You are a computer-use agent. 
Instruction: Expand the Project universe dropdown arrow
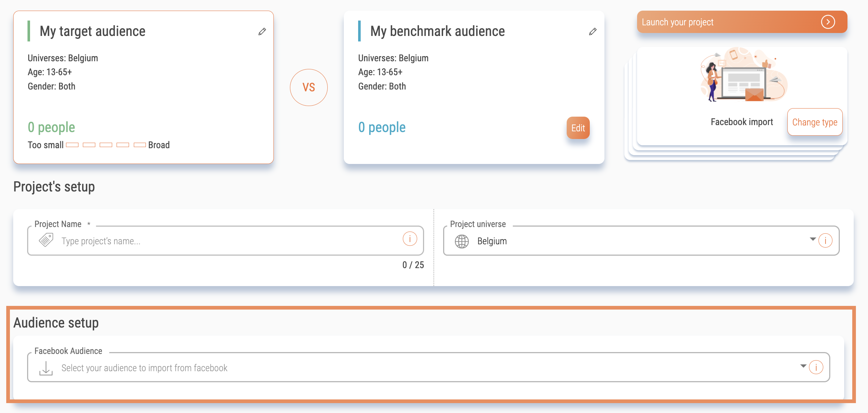813,239
